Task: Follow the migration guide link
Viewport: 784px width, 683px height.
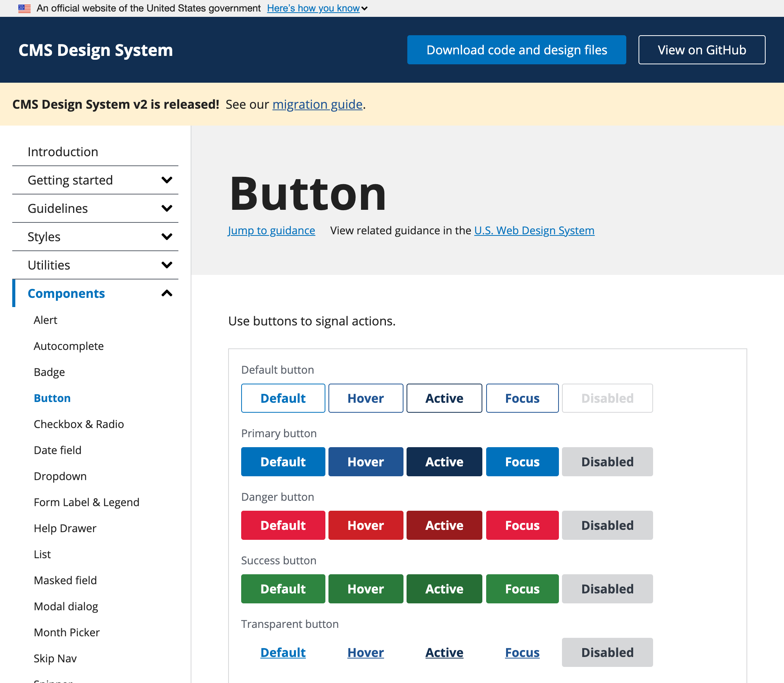Action: pos(317,104)
